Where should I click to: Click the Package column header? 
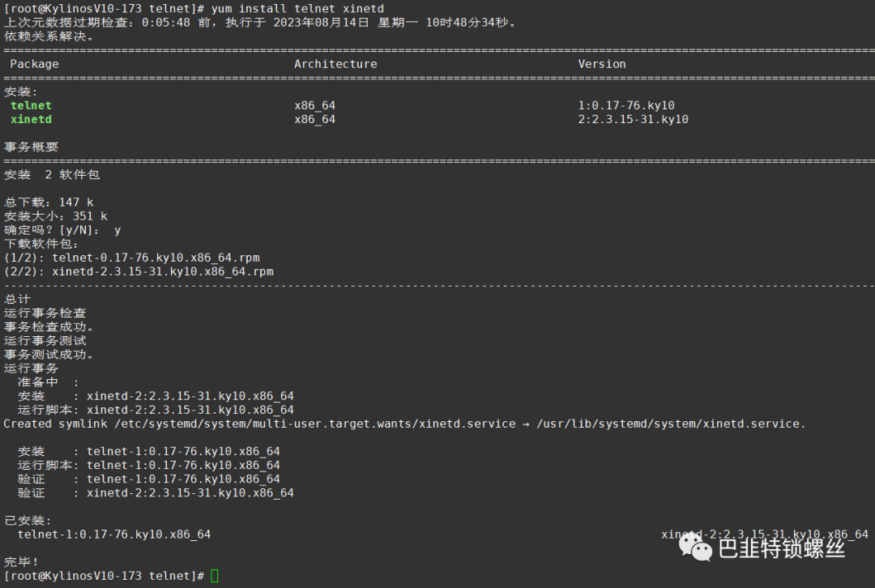point(34,64)
